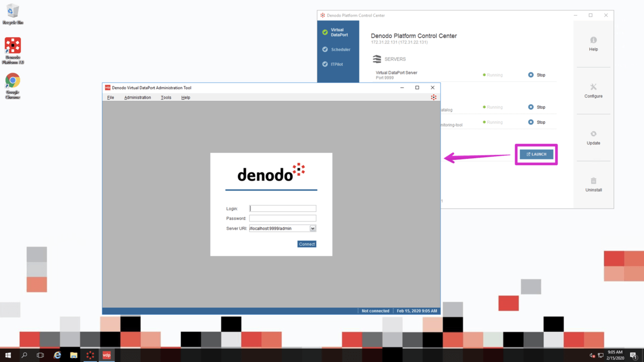The width and height of the screenshot is (644, 362).
Task: Click the vdp icon in window title bar
Action: (107, 87)
